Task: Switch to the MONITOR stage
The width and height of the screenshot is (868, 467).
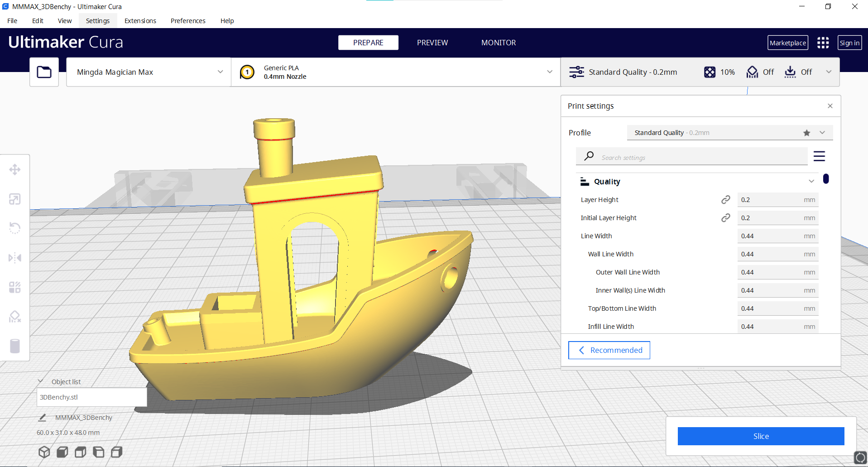Action: coord(499,43)
